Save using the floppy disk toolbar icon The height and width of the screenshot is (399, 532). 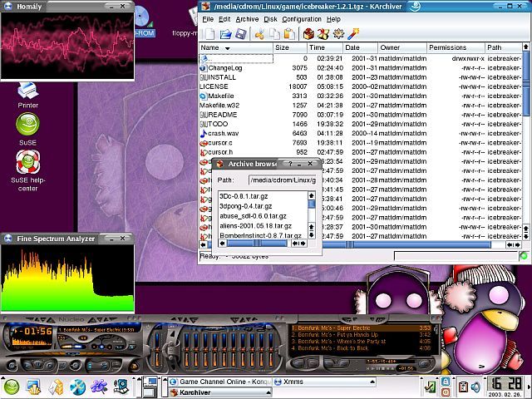pyautogui.click(x=240, y=34)
